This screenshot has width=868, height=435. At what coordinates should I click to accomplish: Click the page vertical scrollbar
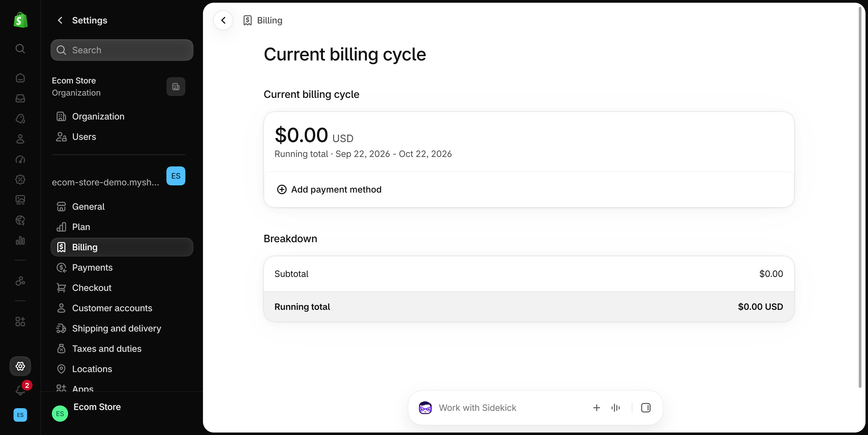(860, 197)
